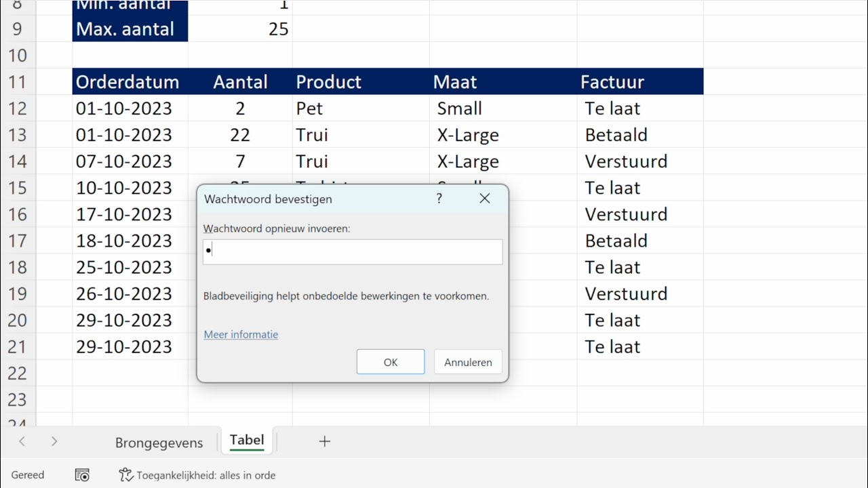Image resolution: width=868 pixels, height=488 pixels.
Task: Select Te laat cell in row 18
Action: tap(640, 267)
